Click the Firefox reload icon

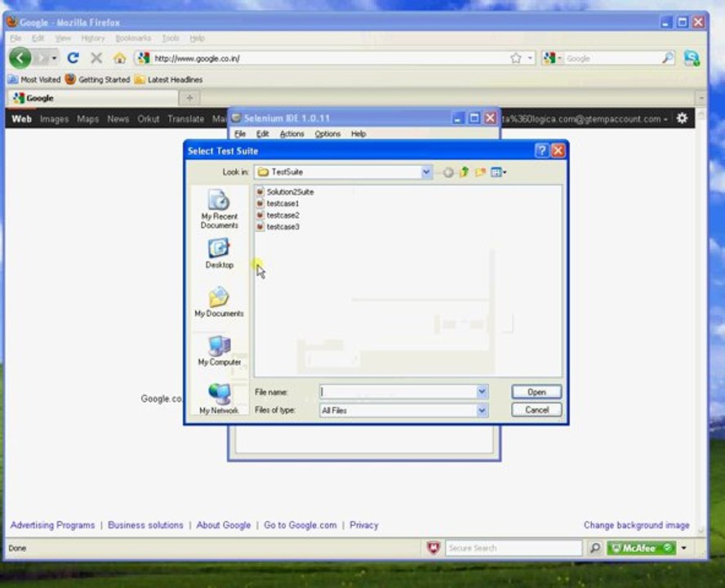pos(73,58)
